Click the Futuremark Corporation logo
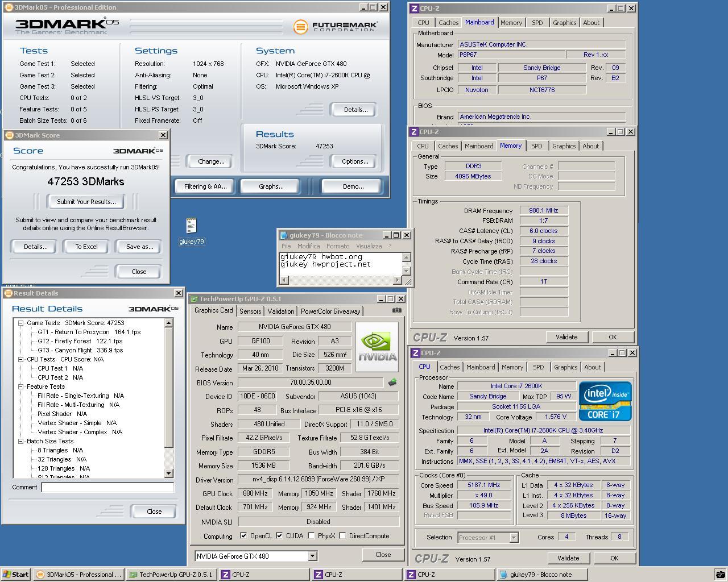Viewport: 728px width, 582px height. coord(336,27)
